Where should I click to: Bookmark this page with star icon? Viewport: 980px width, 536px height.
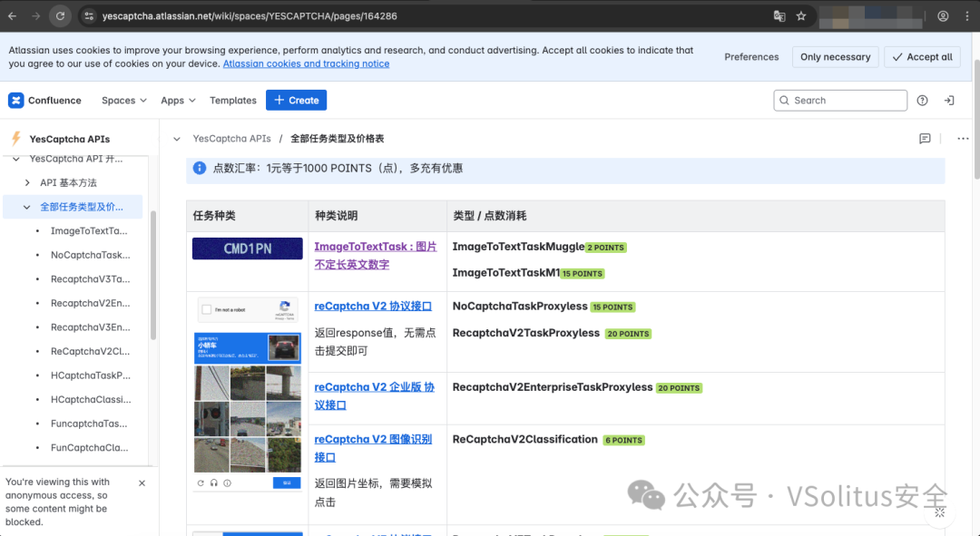tap(801, 16)
